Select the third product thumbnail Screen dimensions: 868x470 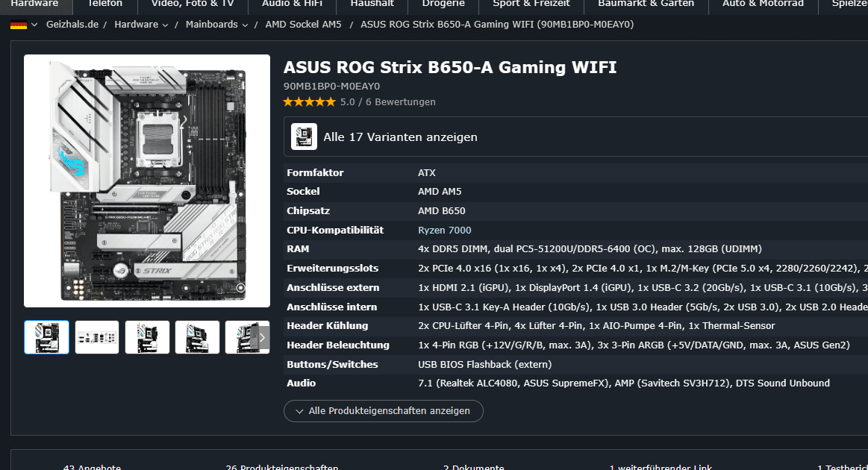coord(147,337)
